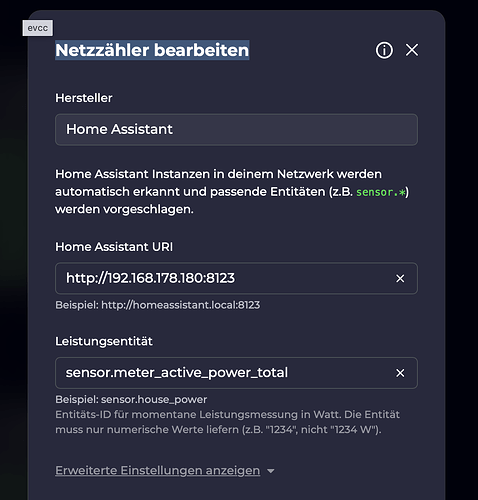Clear the Home Assistant URI field

(x=400, y=278)
